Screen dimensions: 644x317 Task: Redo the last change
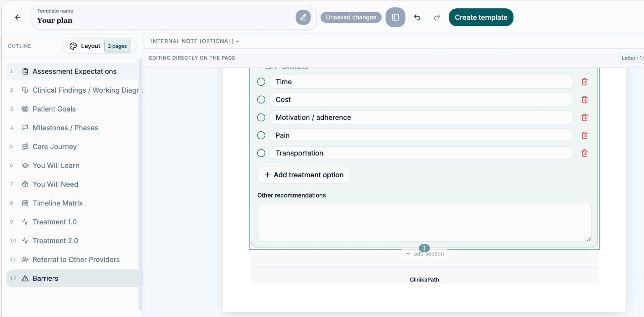coord(437,17)
